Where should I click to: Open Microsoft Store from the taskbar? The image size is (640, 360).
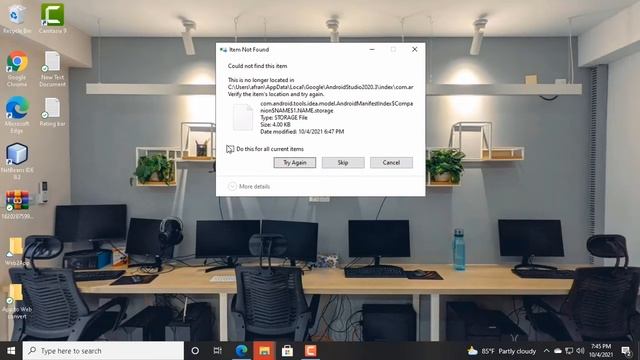(x=287, y=351)
